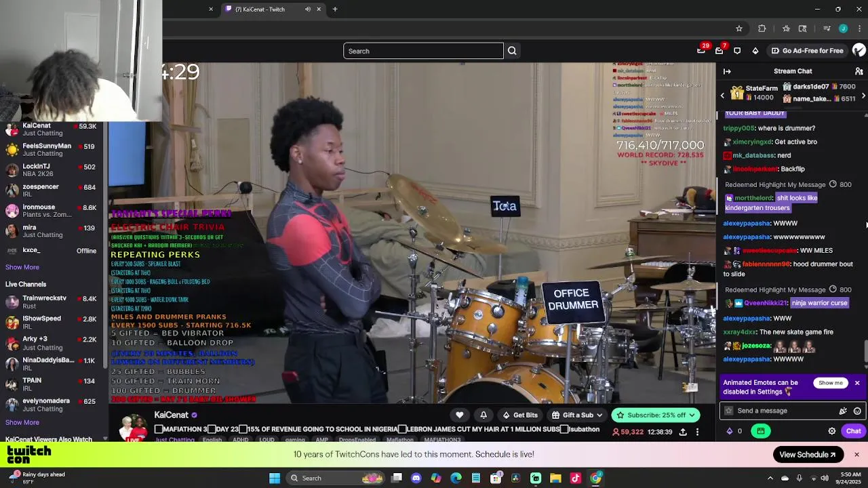Viewport: 868px width, 488px height.
Task: Dismiss the animated emotes notice
Action: [x=857, y=383]
